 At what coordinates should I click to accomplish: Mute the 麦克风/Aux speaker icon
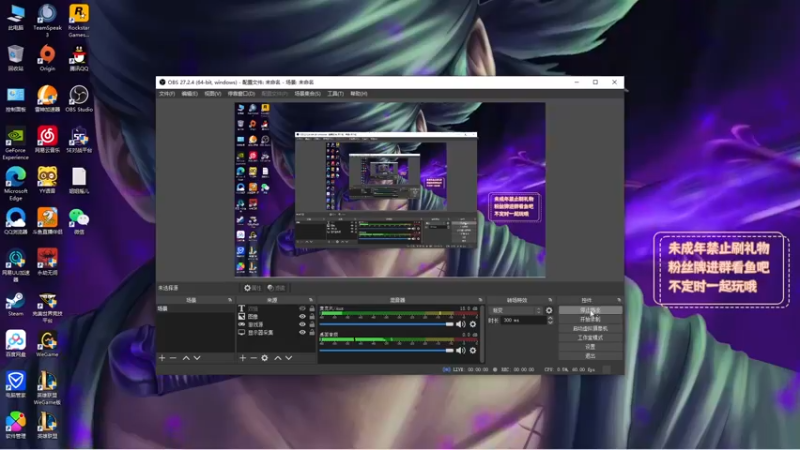tap(461, 324)
